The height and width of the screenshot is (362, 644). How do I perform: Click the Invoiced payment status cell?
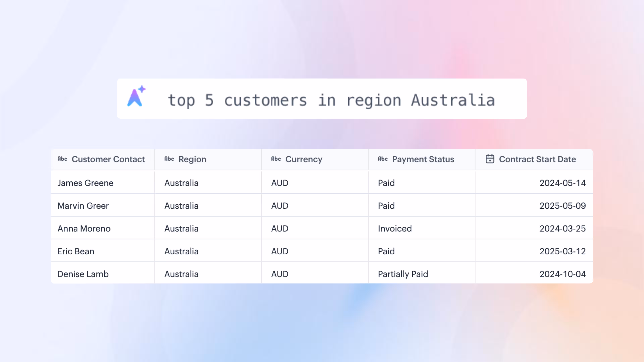pyautogui.click(x=395, y=228)
